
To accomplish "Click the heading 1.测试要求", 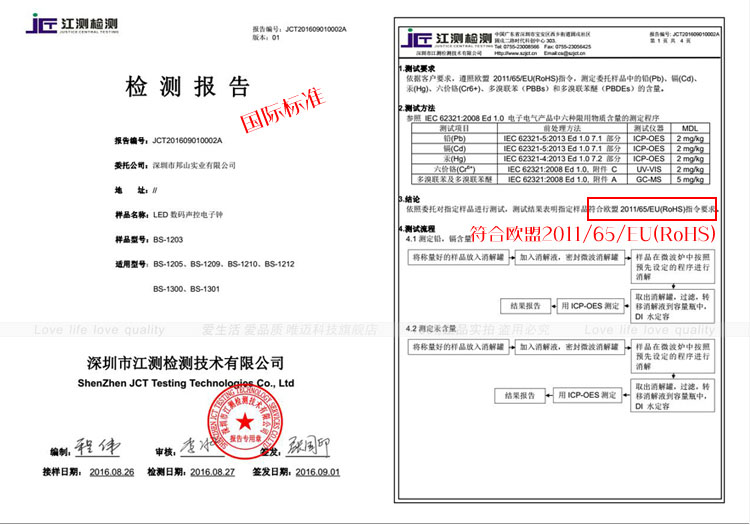I will pyautogui.click(x=417, y=68).
